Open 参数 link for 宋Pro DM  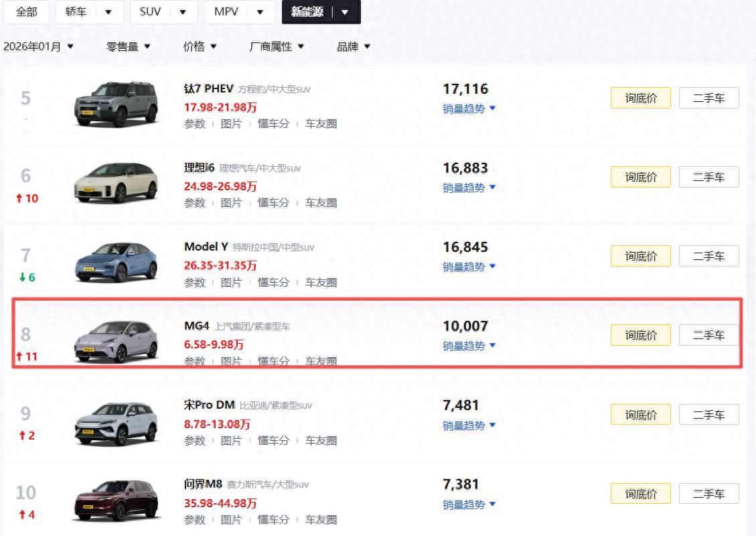point(195,440)
